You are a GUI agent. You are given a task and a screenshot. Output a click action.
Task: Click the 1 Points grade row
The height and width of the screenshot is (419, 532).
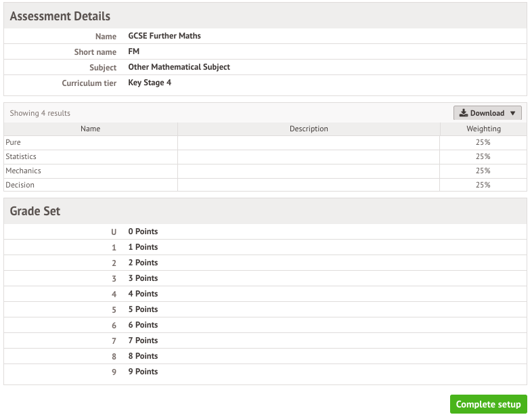pos(265,247)
